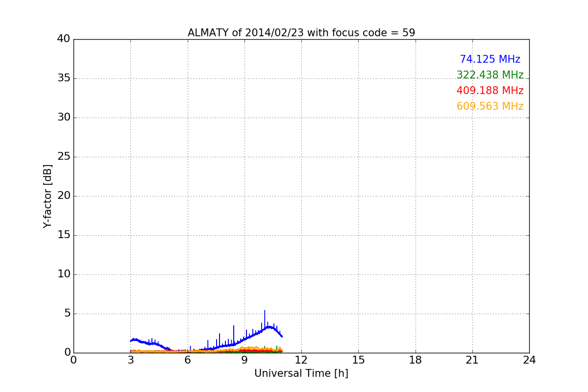Select the Y-factor [dB] axis label
Image resolution: width=588 pixels, height=392 pixels.
[48, 196]
